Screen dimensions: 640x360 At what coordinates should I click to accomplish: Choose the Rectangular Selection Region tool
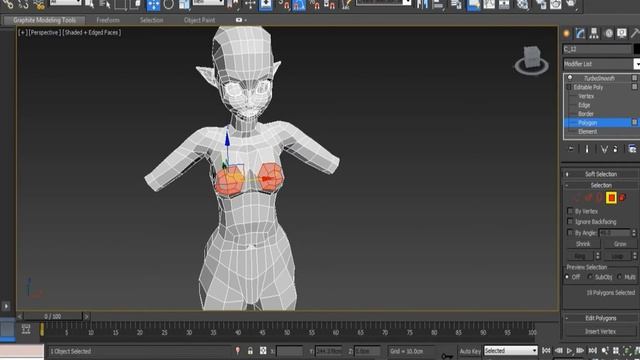pyautogui.click(x=120, y=4)
